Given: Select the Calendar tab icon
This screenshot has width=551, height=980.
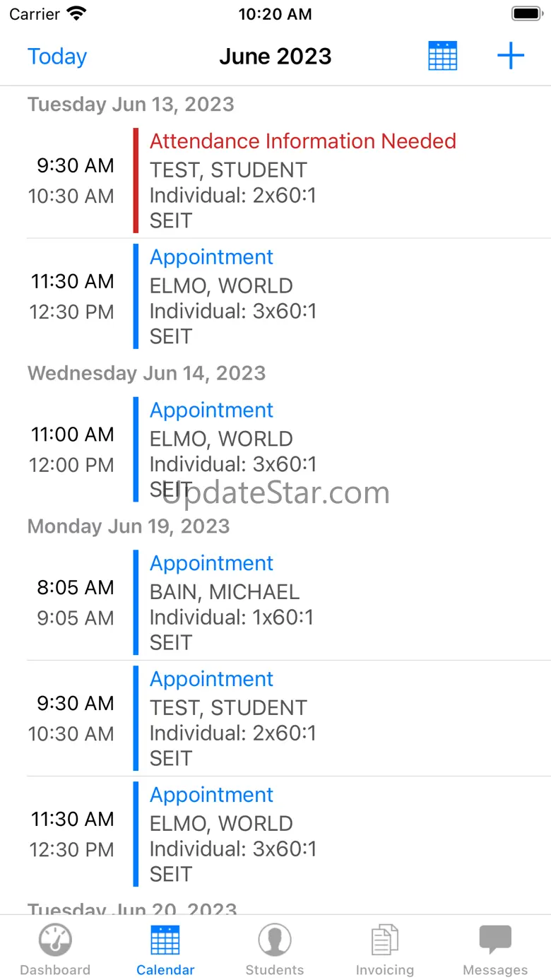Looking at the screenshot, I should point(165,940).
